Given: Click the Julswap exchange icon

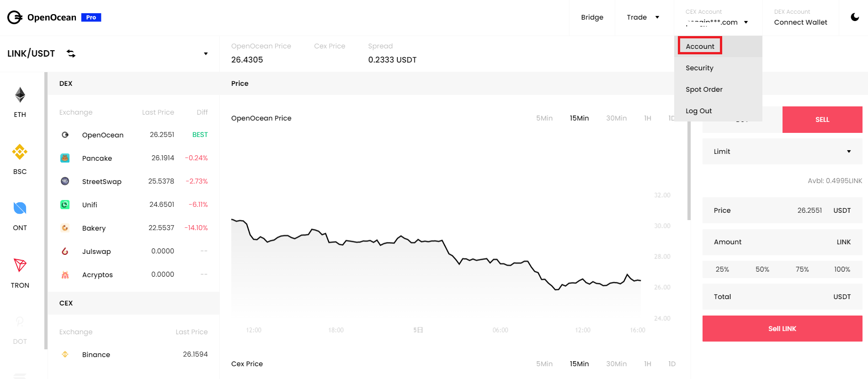Looking at the screenshot, I should coord(65,251).
